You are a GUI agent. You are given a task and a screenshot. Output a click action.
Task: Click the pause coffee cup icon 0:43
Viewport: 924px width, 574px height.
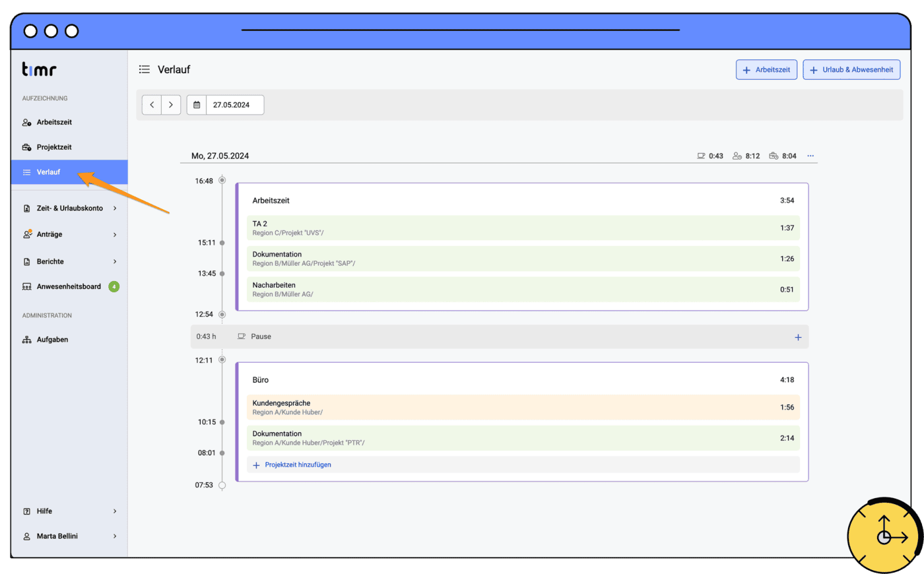pyautogui.click(x=701, y=156)
